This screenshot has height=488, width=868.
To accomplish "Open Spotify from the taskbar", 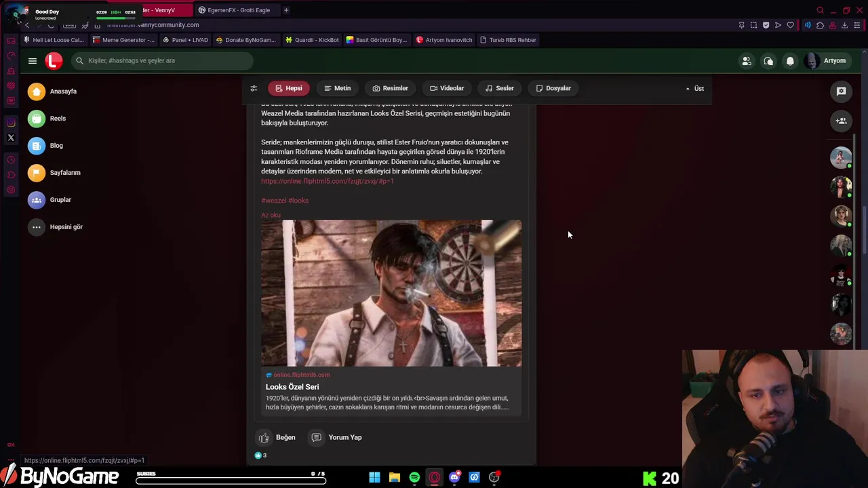I will [414, 477].
